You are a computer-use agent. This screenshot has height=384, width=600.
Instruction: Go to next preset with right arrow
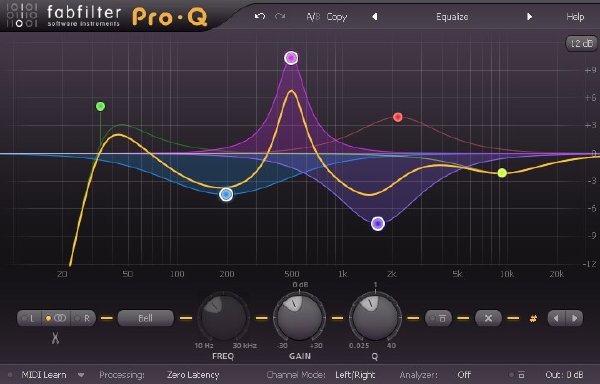529,16
